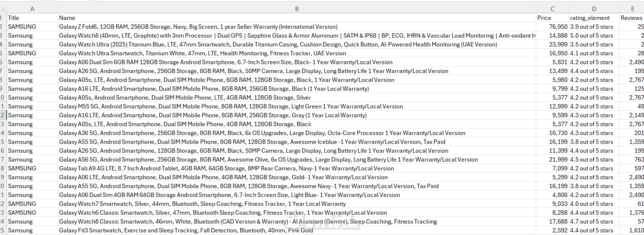Select reviews cell 1,610
Image resolution: width=644 pixels, height=235 pixels.
click(x=632, y=230)
